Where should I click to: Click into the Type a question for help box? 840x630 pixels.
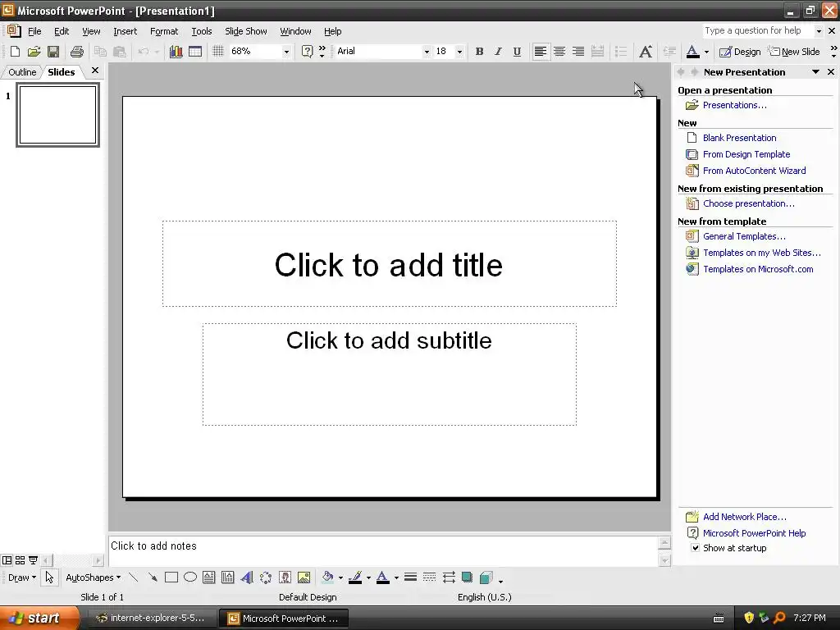[757, 30]
